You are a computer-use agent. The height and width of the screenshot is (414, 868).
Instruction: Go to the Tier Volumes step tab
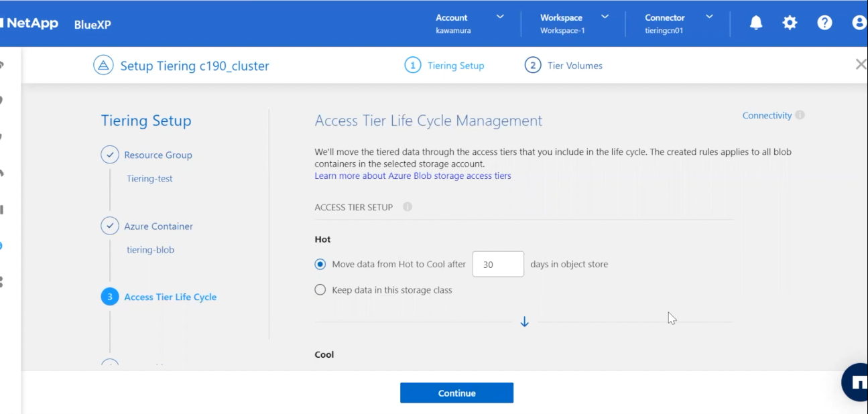[564, 66]
